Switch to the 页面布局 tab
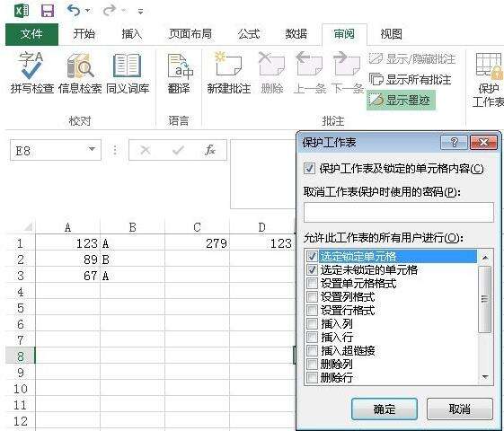The width and height of the screenshot is (504, 431). [x=190, y=34]
